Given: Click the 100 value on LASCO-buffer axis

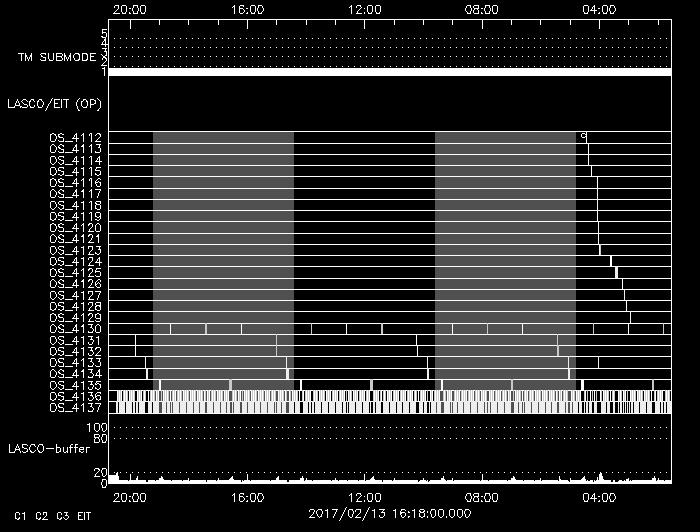Looking at the screenshot, I should 97,428.
